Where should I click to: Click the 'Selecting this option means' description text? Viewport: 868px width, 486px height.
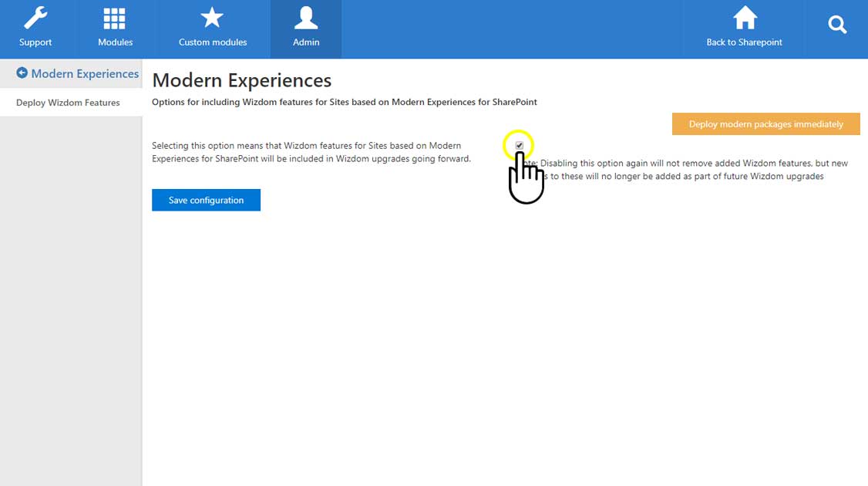(311, 152)
